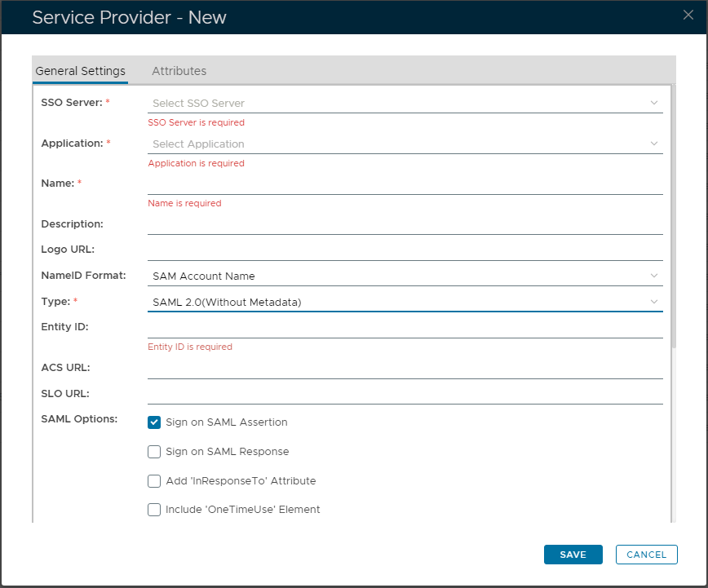Focus the Entity ID field
The height and width of the screenshot is (588, 708).
(405, 328)
